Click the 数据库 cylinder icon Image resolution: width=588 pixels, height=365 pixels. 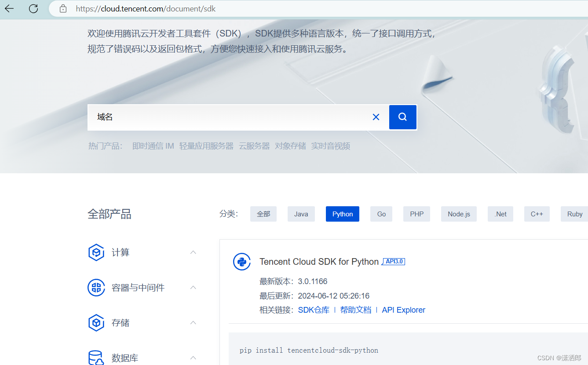pyautogui.click(x=96, y=358)
